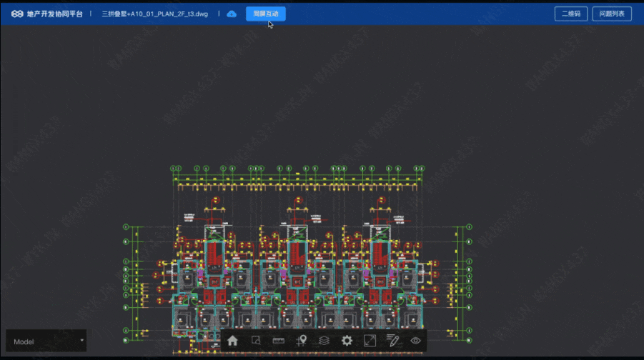Toggle the eye visibility icon

pyautogui.click(x=415, y=341)
